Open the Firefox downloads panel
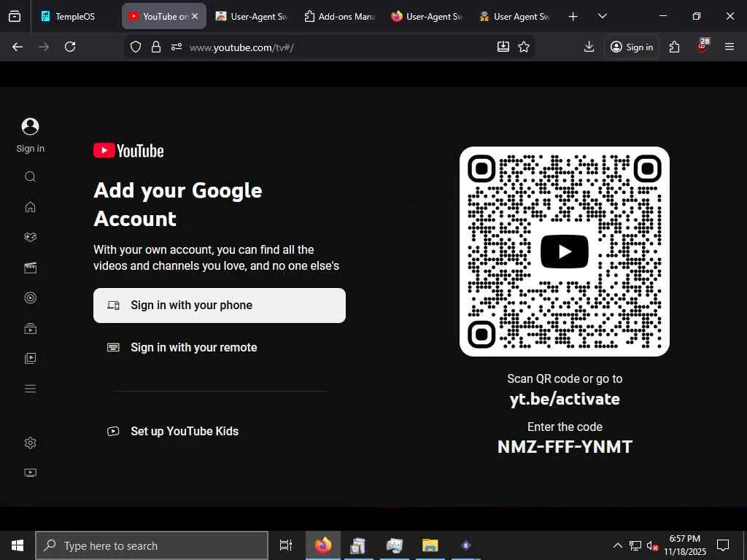This screenshot has width=747, height=560. pyautogui.click(x=589, y=47)
